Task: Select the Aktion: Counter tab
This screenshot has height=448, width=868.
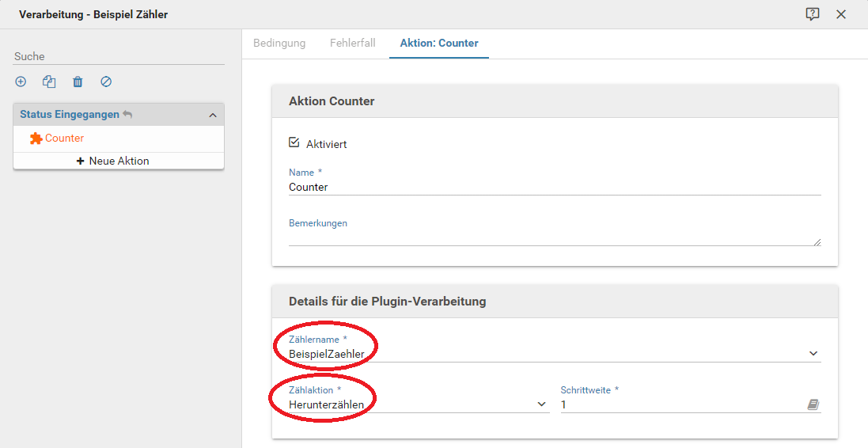Action: pos(439,44)
